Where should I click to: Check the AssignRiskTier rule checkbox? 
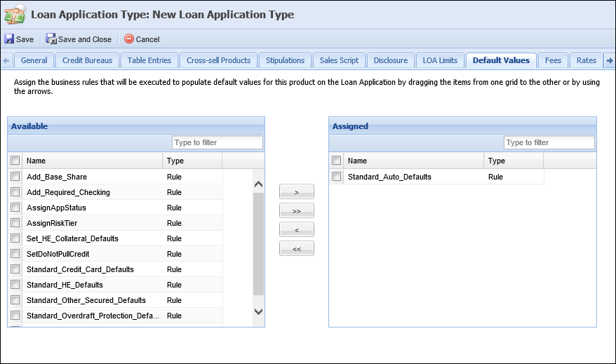pyautogui.click(x=15, y=222)
